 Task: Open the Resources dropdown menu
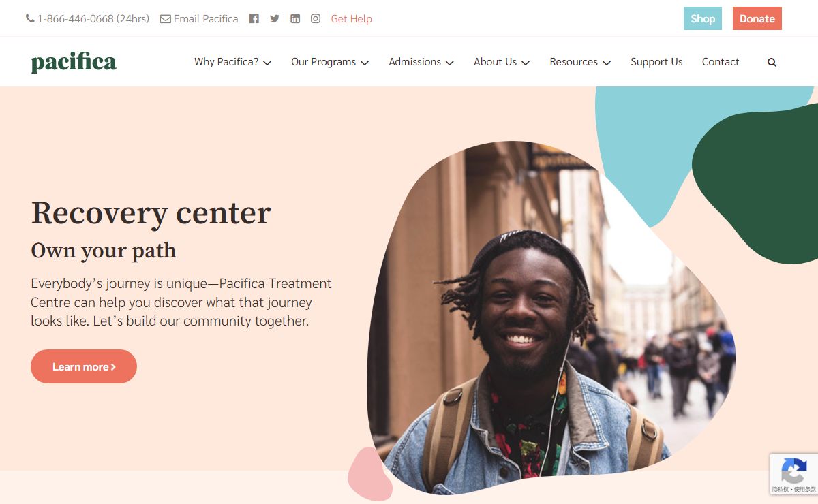click(580, 62)
